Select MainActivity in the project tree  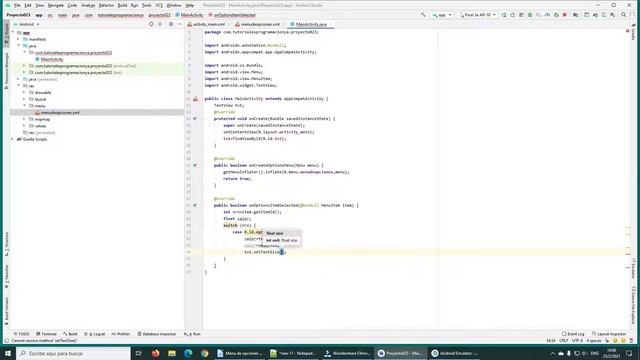pyautogui.click(x=52, y=59)
